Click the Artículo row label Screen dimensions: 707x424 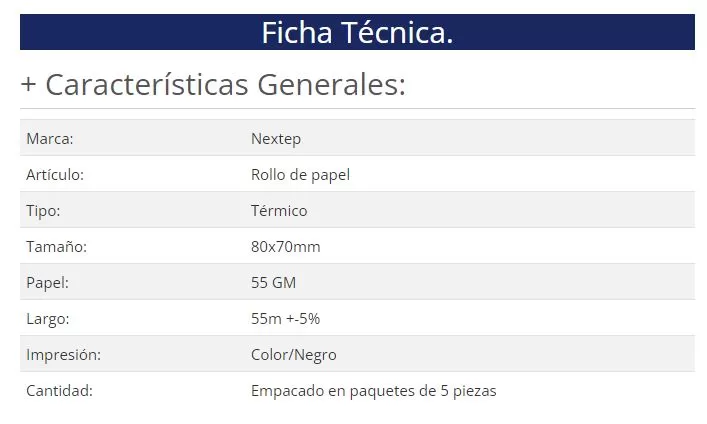55,174
